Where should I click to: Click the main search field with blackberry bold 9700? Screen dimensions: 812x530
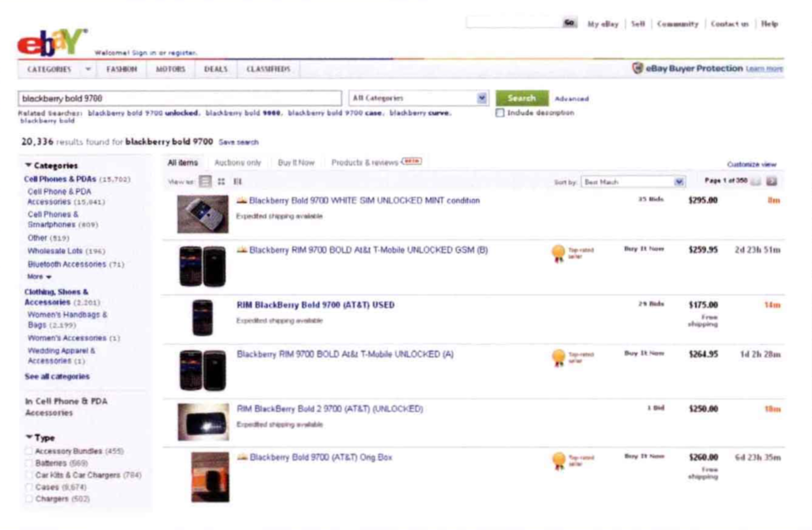tap(179, 98)
